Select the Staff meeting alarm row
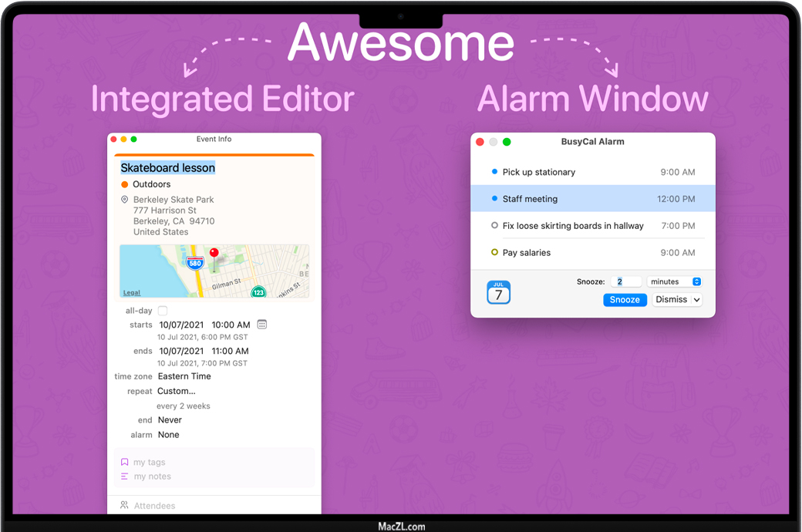The image size is (802, 532). [592, 199]
